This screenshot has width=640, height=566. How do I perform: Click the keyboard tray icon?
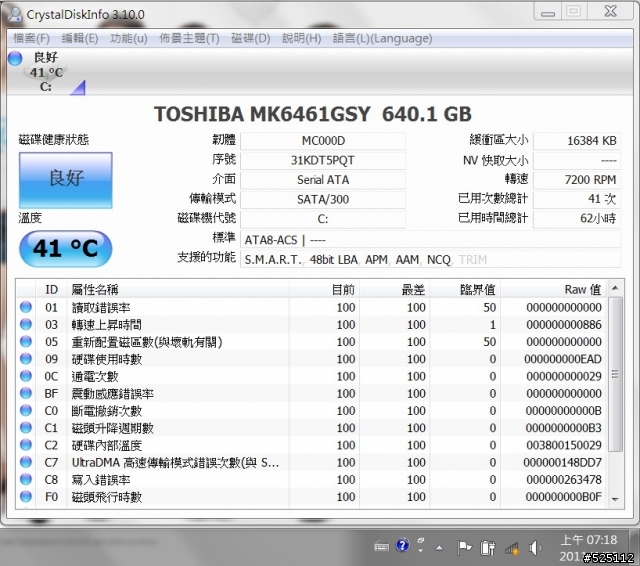(381, 546)
